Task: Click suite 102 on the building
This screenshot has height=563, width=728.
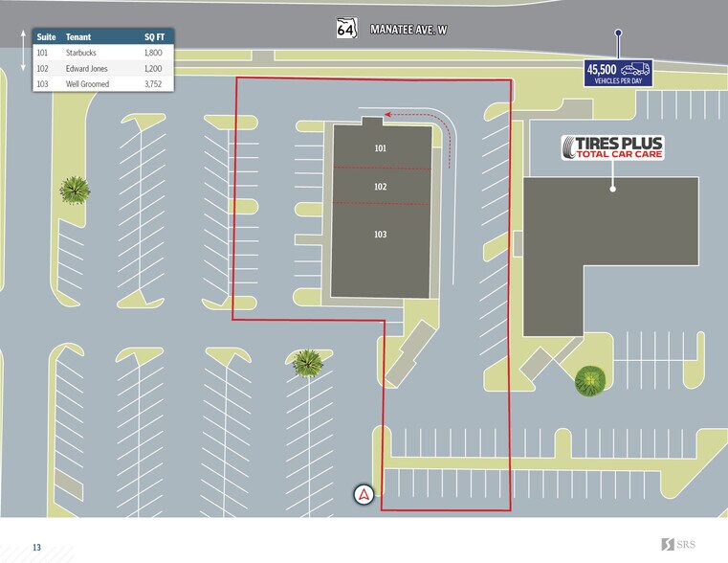Action: coord(380,186)
